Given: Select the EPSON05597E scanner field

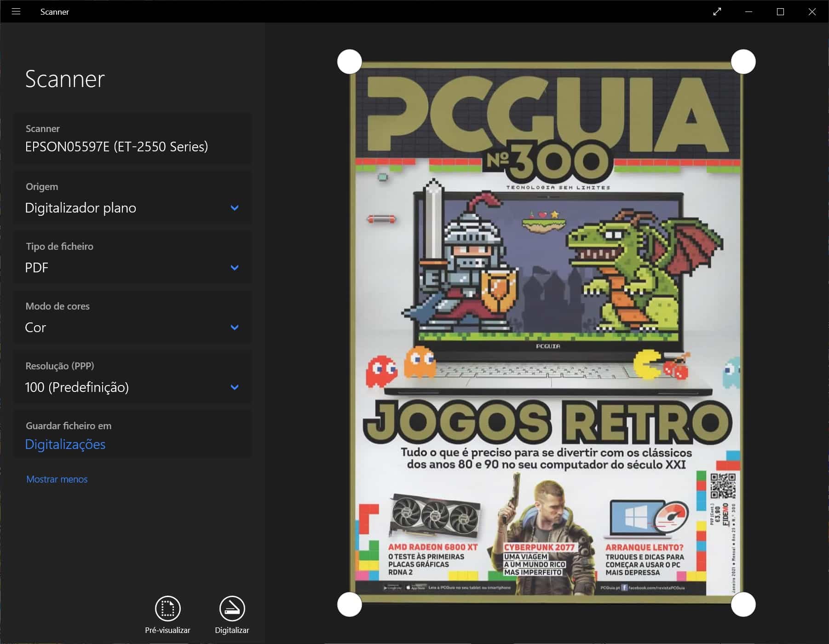Looking at the screenshot, I should 132,138.
